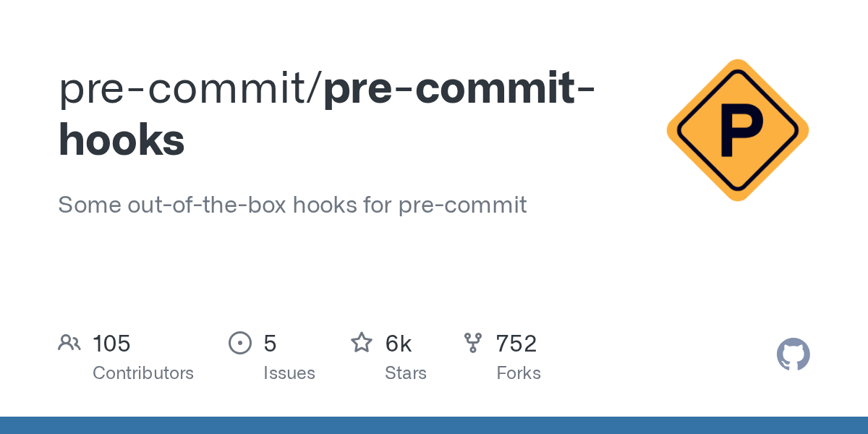
Task: Click the GitHub Octocat logo
Action: 793,354
